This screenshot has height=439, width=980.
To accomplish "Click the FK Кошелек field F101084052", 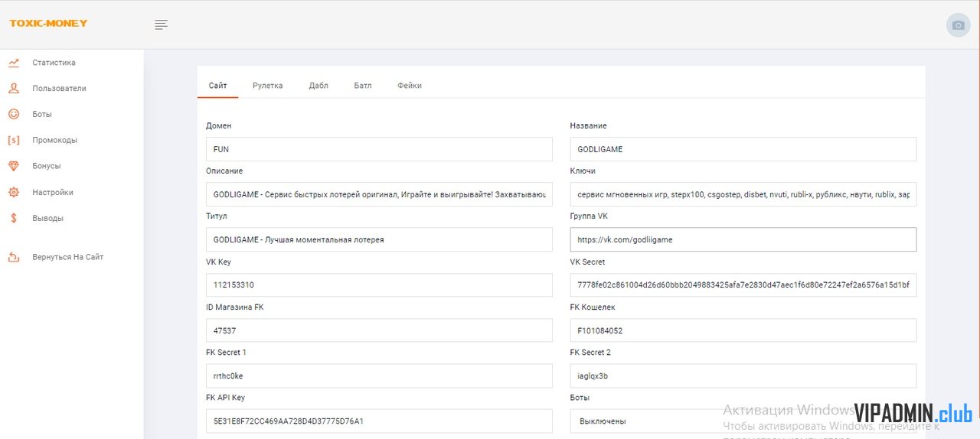I will tap(743, 330).
